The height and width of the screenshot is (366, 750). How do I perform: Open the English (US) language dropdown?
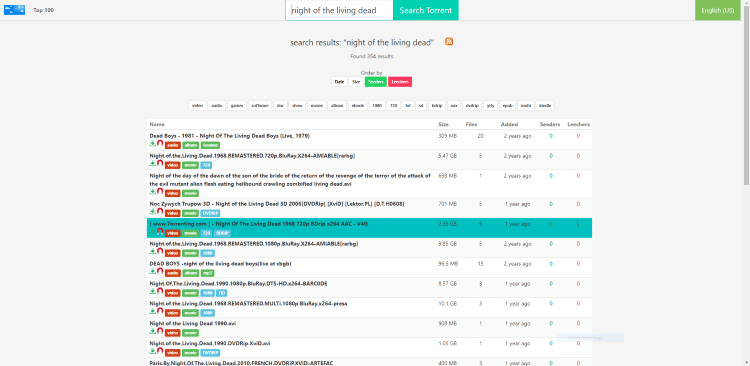click(x=717, y=10)
